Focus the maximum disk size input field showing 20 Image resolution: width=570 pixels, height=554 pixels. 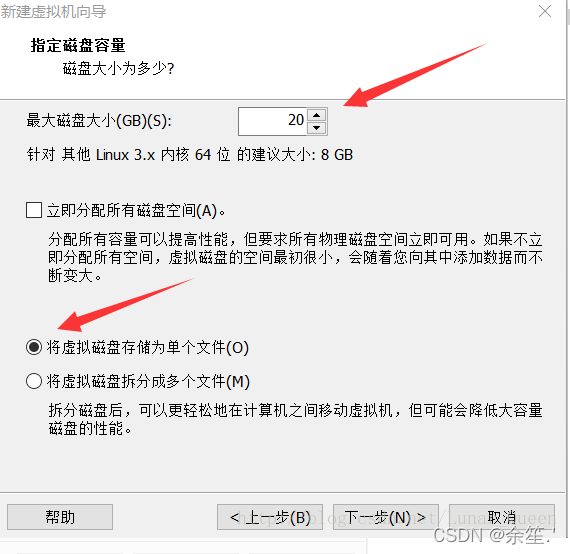coord(273,121)
